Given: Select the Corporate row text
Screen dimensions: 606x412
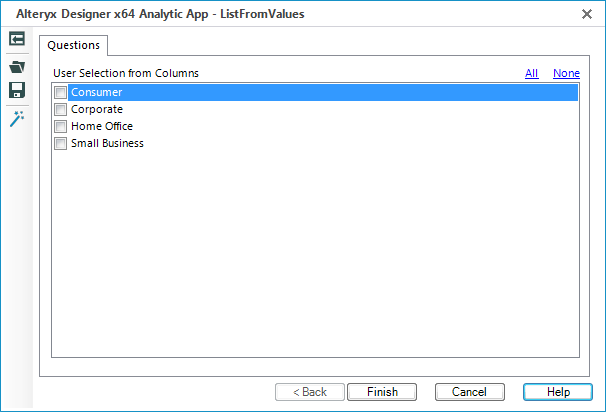Looking at the screenshot, I should pyautogui.click(x=97, y=109).
